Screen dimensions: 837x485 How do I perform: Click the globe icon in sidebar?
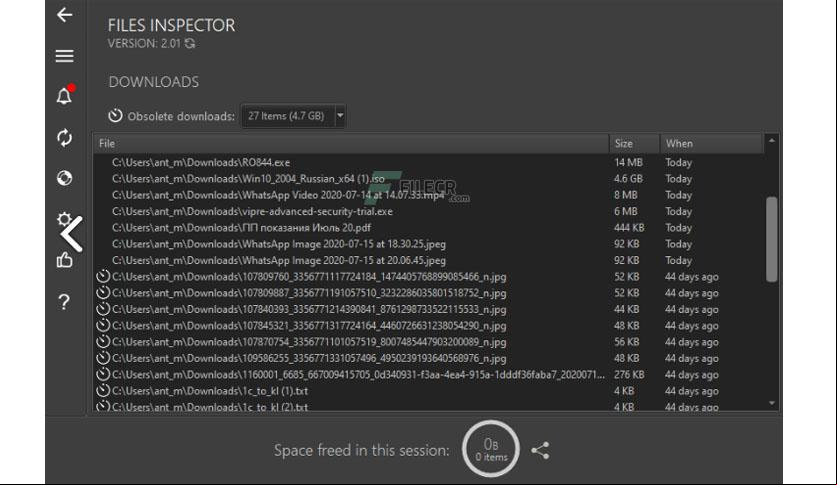click(x=65, y=178)
